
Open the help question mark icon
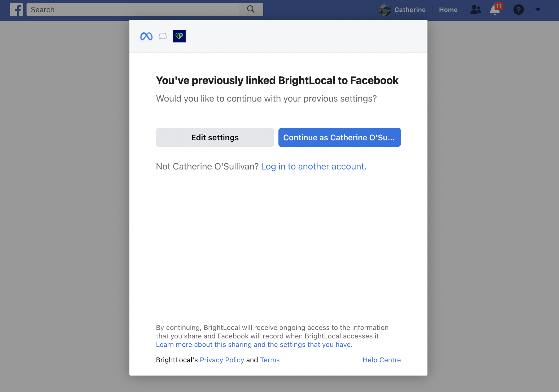[518, 10]
